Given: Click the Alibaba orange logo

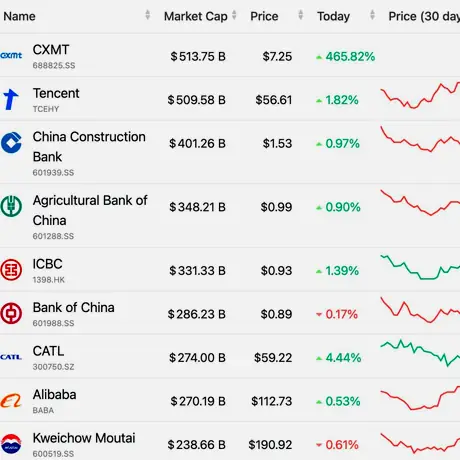Looking at the screenshot, I should [x=11, y=400].
